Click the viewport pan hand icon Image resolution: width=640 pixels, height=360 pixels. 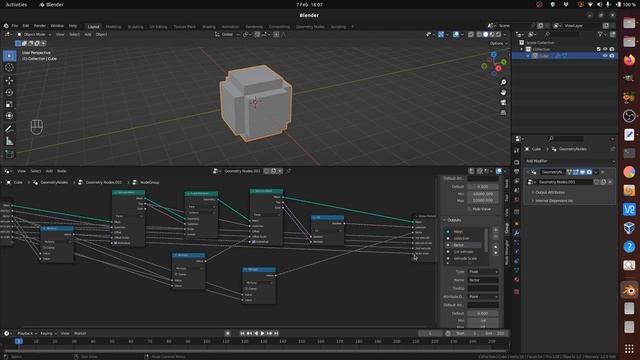503,92
